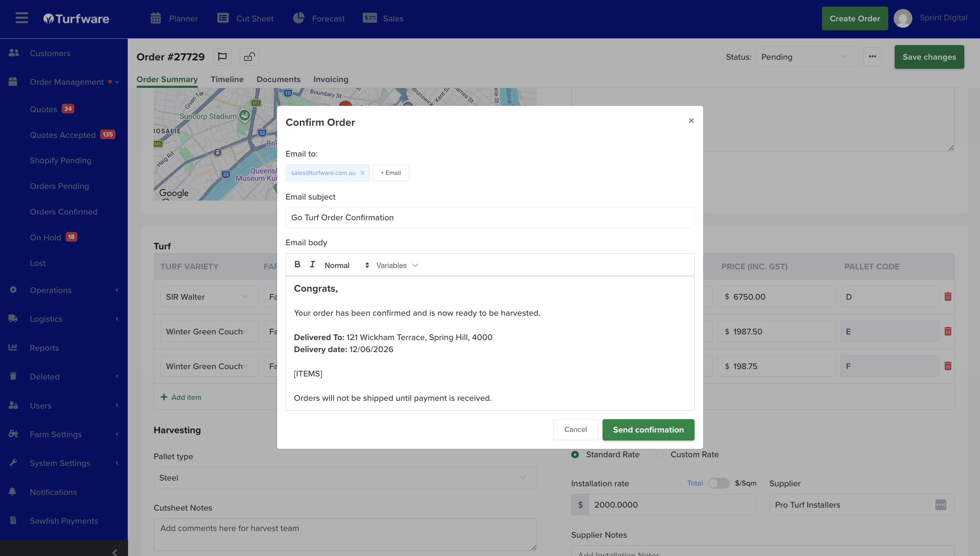Click the flag icon beside Order #27729
The image size is (980, 556).
click(222, 57)
